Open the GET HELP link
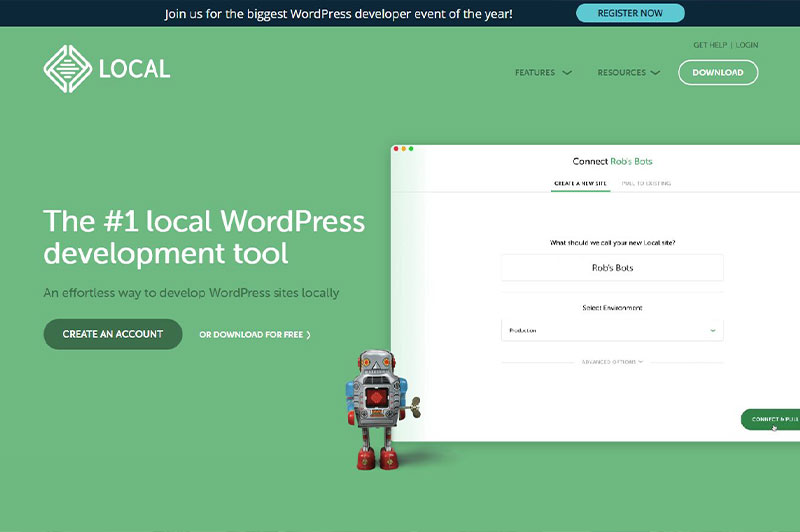Screen dimensions: 800x532 pos(710,45)
